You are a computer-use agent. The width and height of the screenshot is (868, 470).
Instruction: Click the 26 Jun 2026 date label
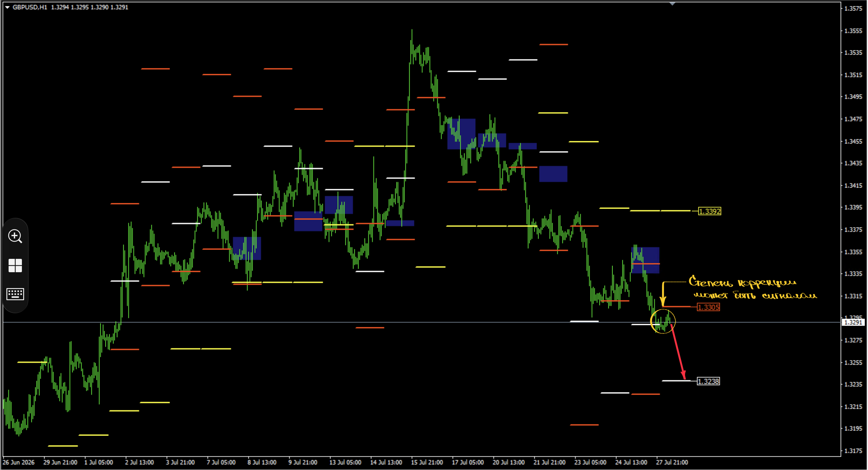pyautogui.click(x=18, y=462)
